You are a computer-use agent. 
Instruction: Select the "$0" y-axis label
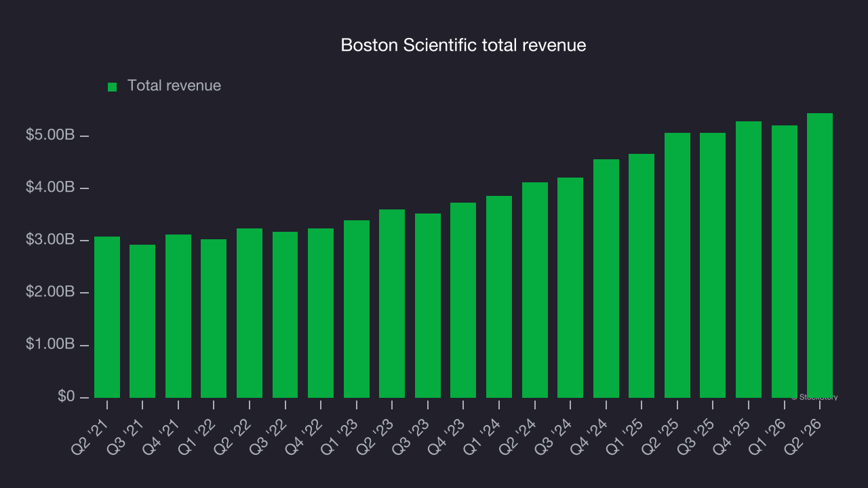coord(65,396)
